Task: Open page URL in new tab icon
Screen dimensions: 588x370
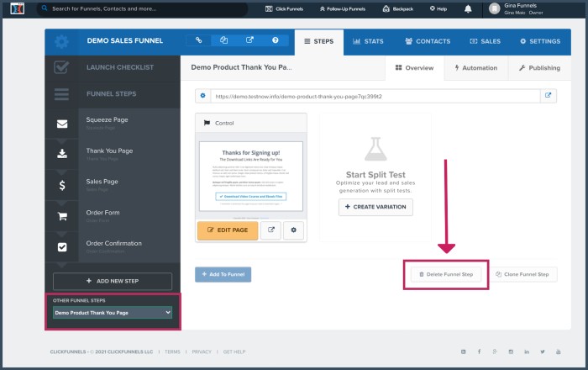Action: tap(549, 96)
